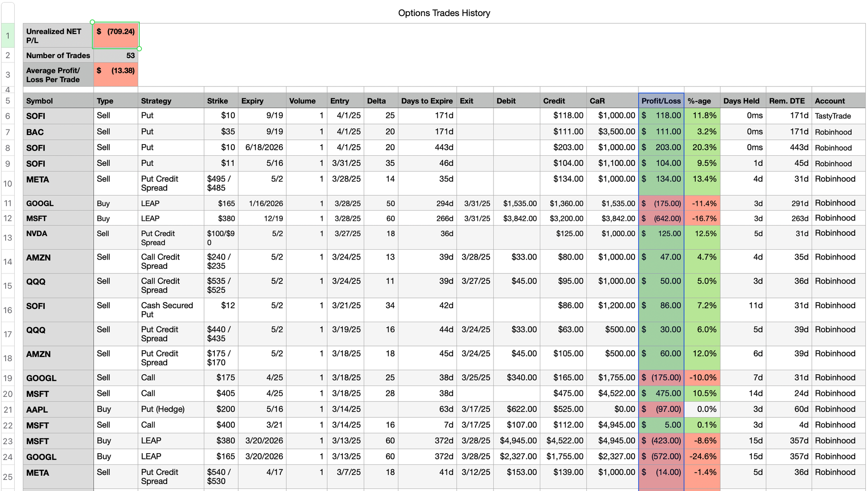Click the 'Put (Hedge)' strategy cell
Image resolution: width=868 pixels, height=491 pixels.
pos(171,409)
